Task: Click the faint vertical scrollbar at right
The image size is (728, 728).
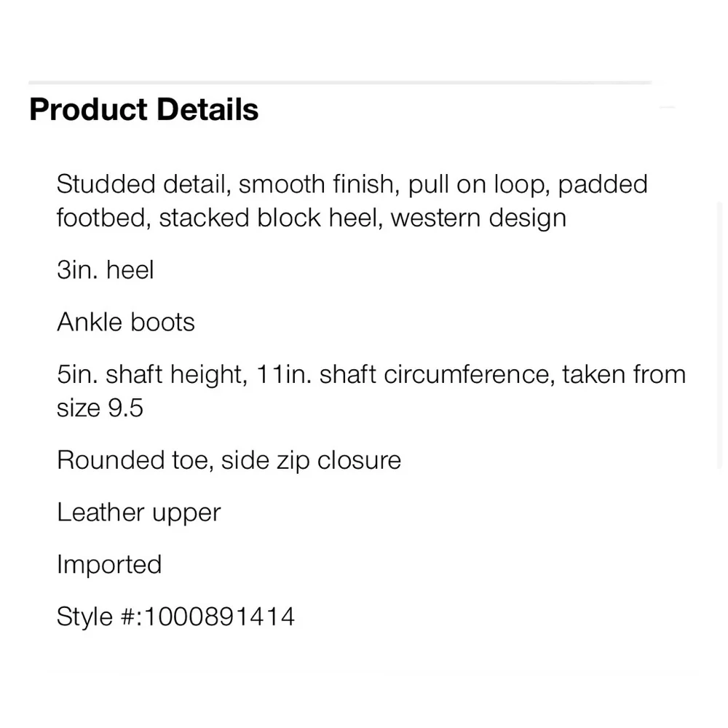Action: pyautogui.click(x=719, y=336)
